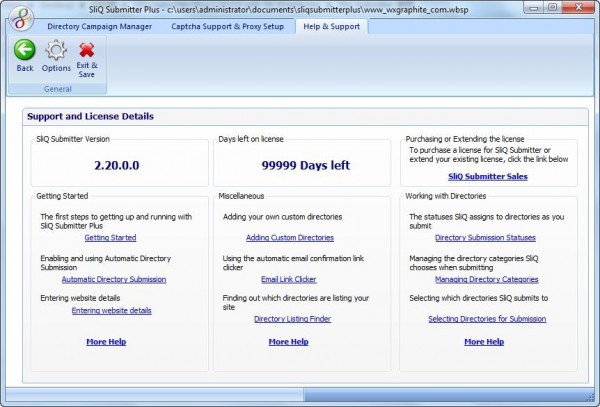
Task: Click the General ribbon group label
Action: pos(57,89)
